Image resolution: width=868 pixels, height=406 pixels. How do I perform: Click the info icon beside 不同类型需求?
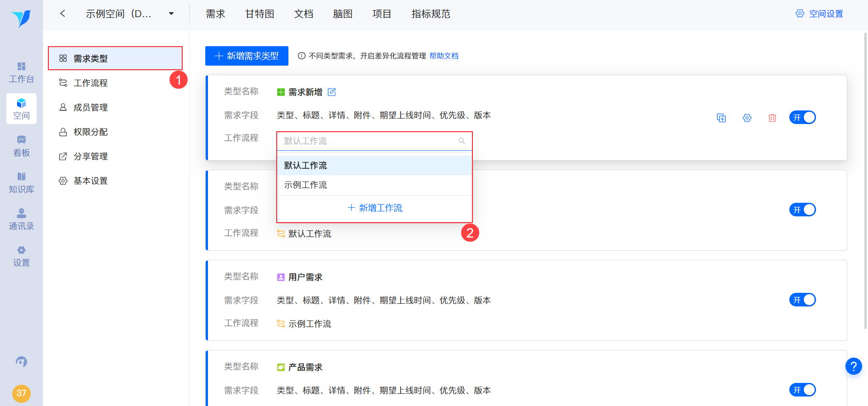(302, 56)
